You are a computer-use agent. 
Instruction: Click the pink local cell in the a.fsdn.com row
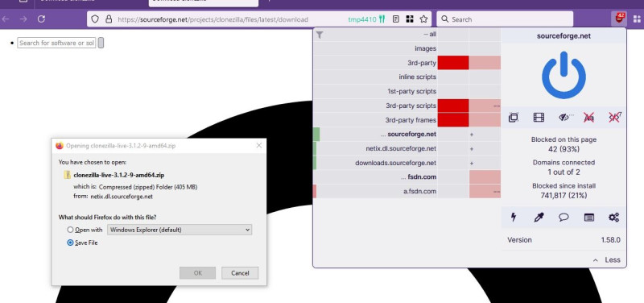[x=485, y=191]
